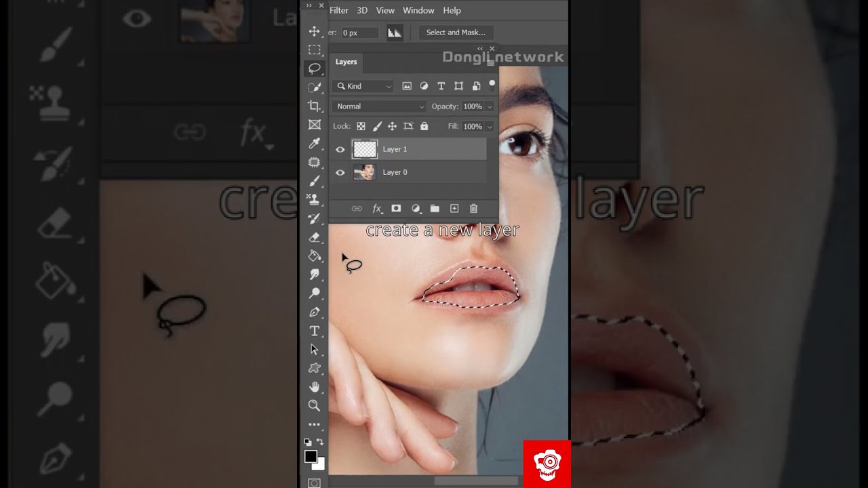This screenshot has height=488, width=868.
Task: Lock image pixels with brush icon
Action: point(377,126)
